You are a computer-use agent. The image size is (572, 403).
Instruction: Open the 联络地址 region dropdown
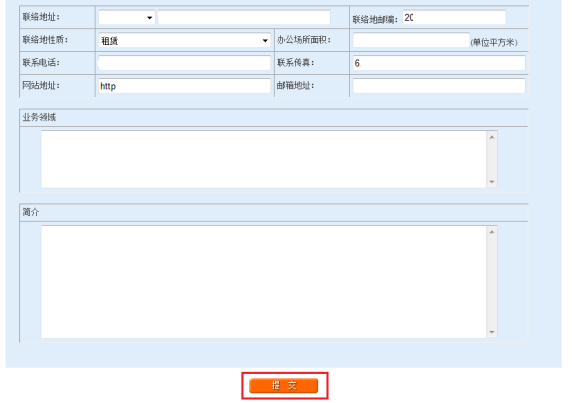127,18
